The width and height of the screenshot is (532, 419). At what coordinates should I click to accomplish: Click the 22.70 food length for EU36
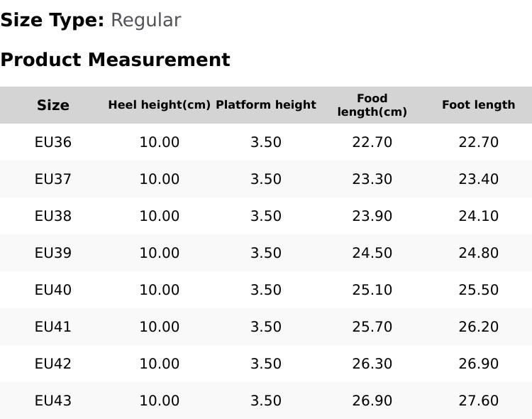point(372,142)
